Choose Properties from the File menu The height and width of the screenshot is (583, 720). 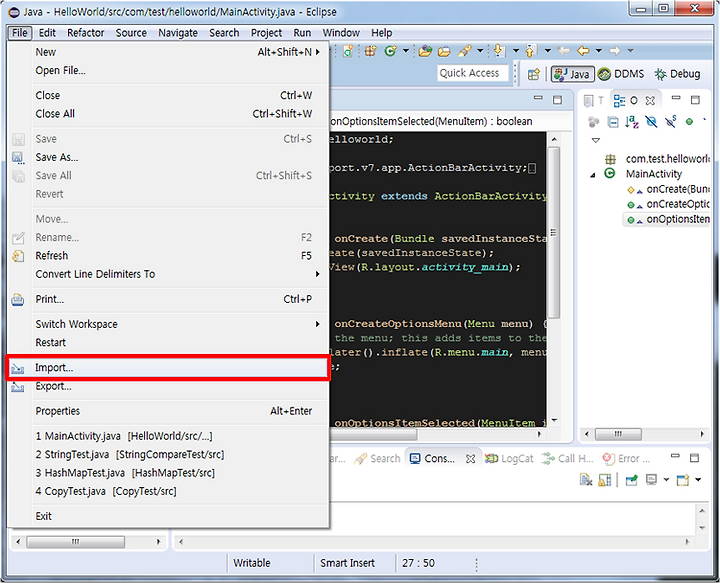click(x=168, y=411)
